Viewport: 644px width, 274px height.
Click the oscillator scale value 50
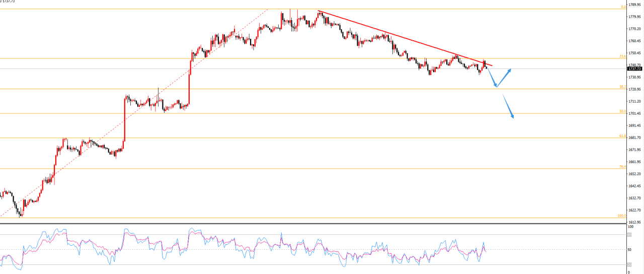[630, 249]
